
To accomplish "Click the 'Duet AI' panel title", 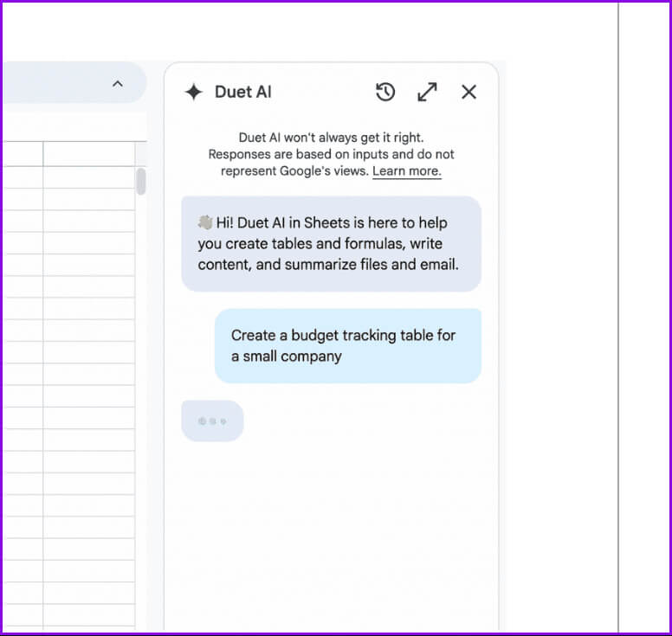I will point(243,92).
